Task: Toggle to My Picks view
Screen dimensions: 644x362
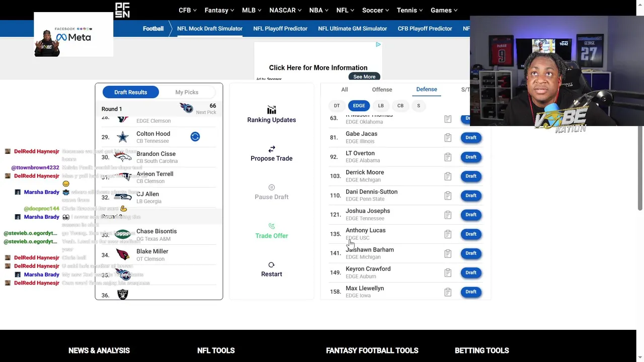Action: (x=187, y=92)
